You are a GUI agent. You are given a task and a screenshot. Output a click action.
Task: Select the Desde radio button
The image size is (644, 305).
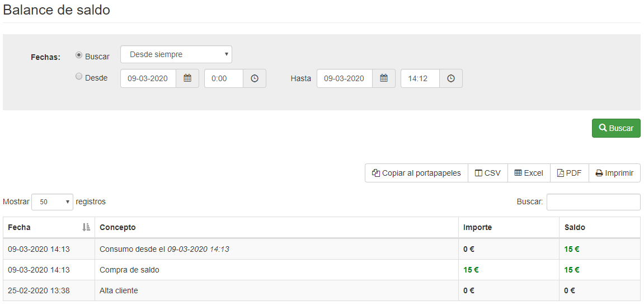[x=79, y=77]
